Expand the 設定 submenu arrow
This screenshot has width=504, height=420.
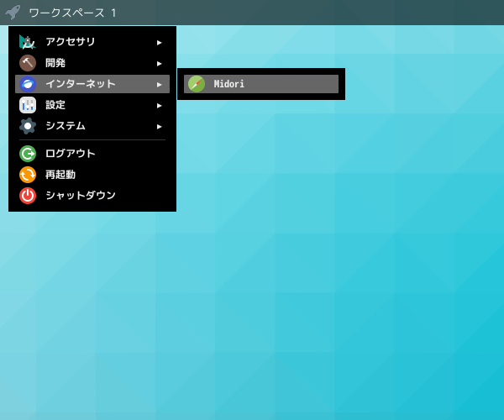point(159,106)
